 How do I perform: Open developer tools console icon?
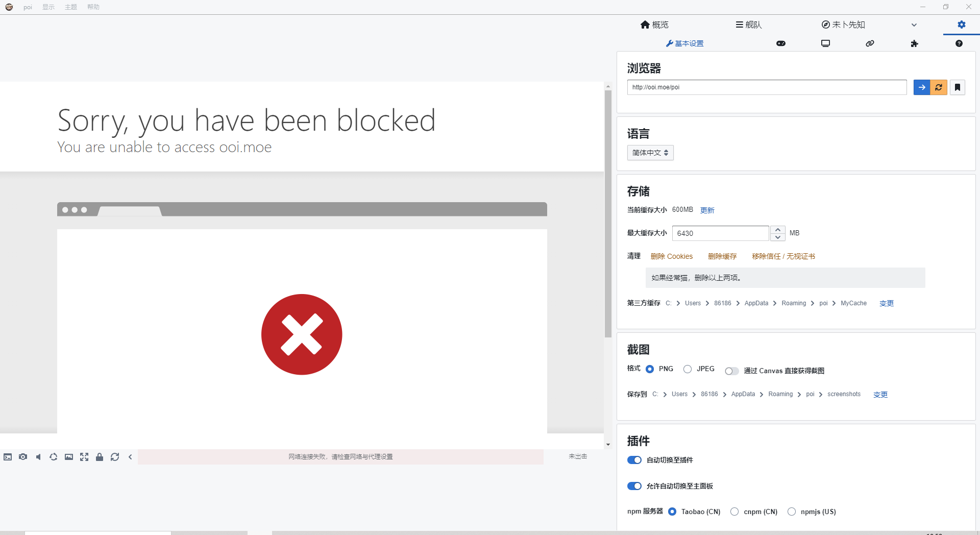coord(8,457)
